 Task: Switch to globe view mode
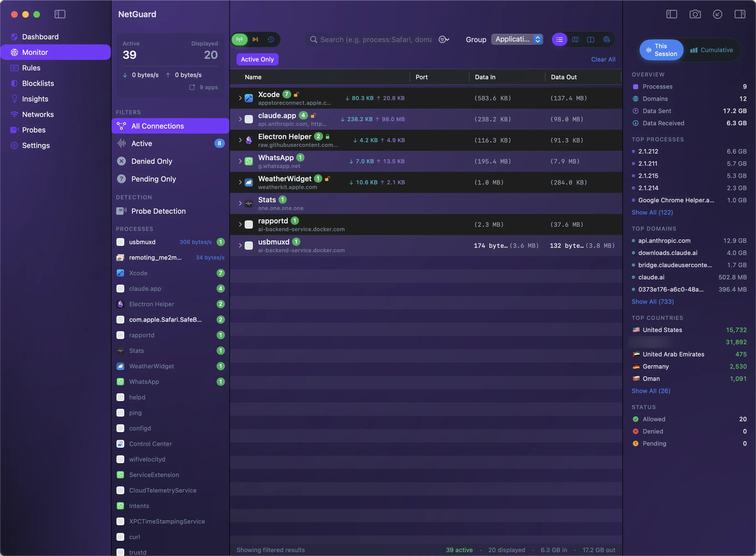point(607,39)
